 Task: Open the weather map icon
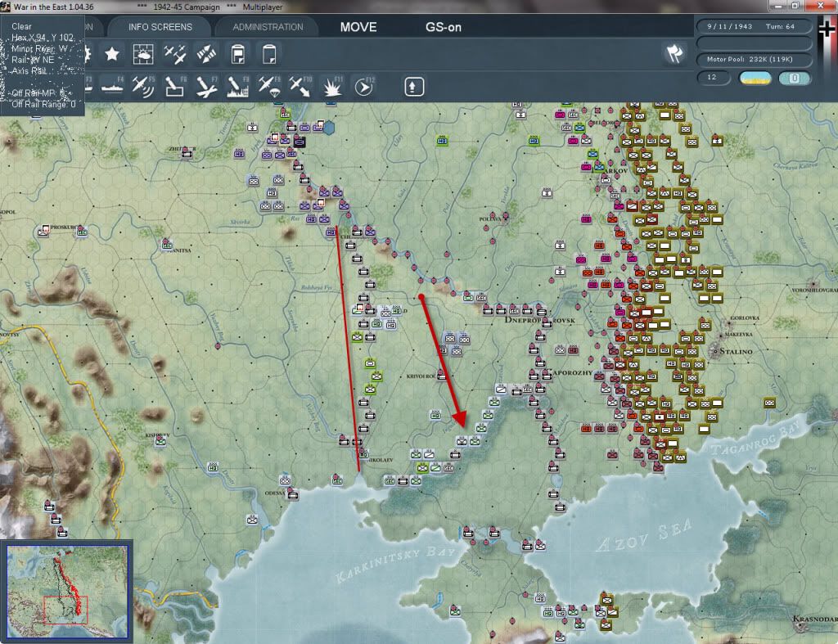click(x=142, y=54)
